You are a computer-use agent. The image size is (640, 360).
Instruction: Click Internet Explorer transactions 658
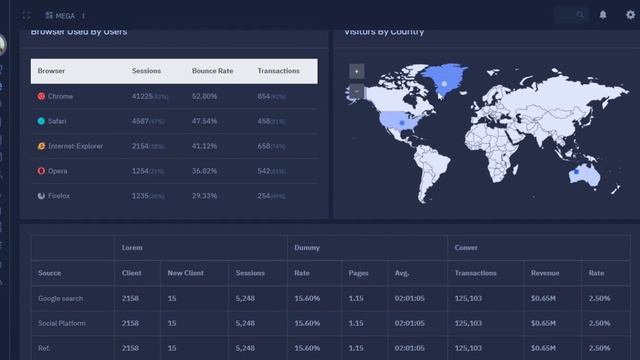point(264,146)
